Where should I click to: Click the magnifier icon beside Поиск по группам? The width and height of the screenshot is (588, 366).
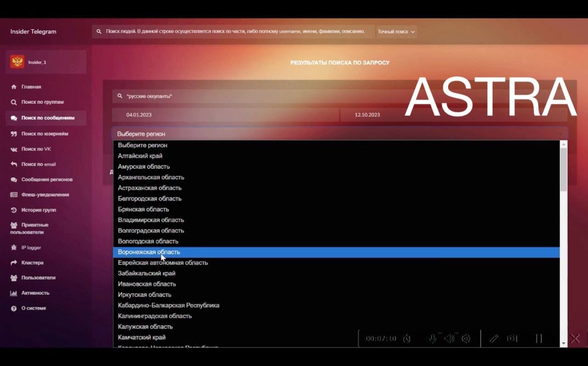pos(14,102)
